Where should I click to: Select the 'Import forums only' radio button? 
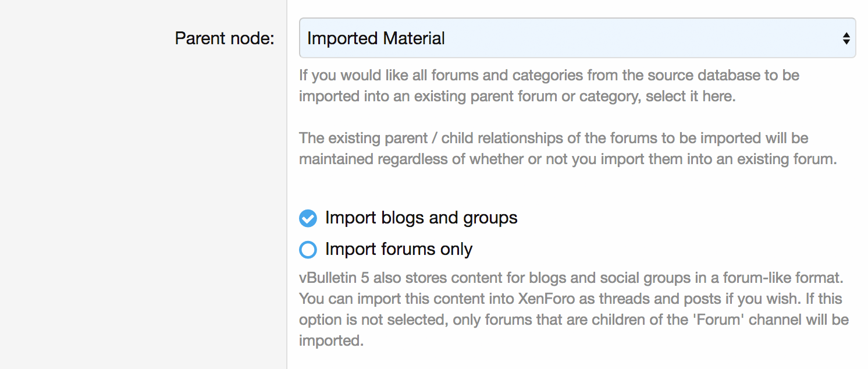308,250
